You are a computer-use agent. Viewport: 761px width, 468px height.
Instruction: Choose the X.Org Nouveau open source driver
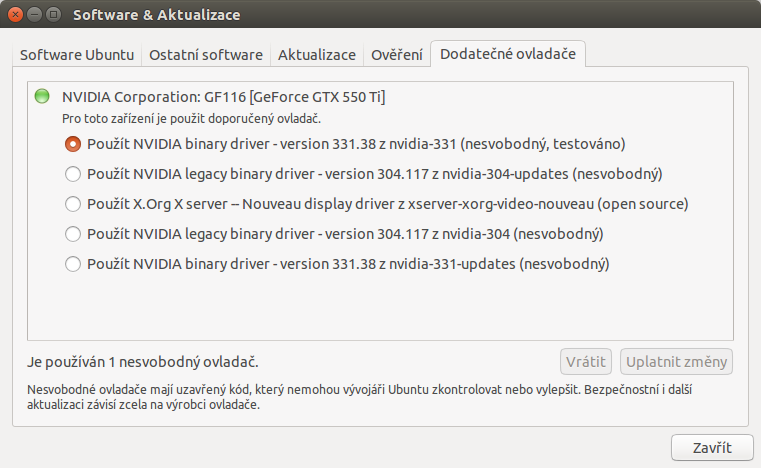point(72,204)
